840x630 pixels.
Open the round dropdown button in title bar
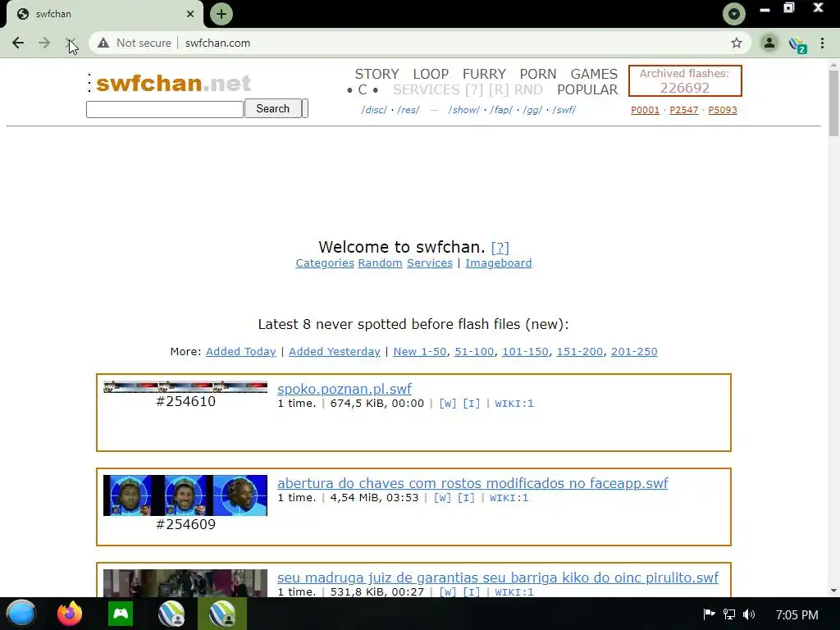[734, 14]
